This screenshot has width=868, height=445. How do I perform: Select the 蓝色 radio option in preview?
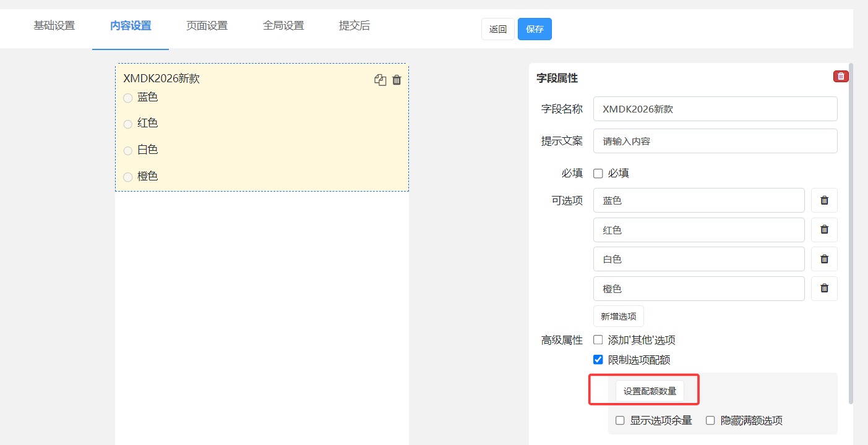[x=128, y=98]
